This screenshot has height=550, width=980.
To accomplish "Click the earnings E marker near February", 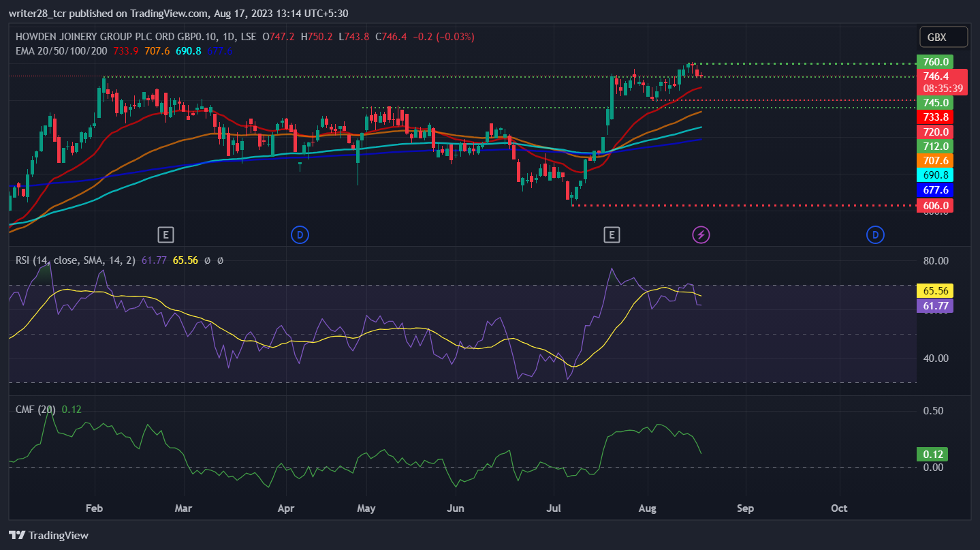I will pos(165,235).
